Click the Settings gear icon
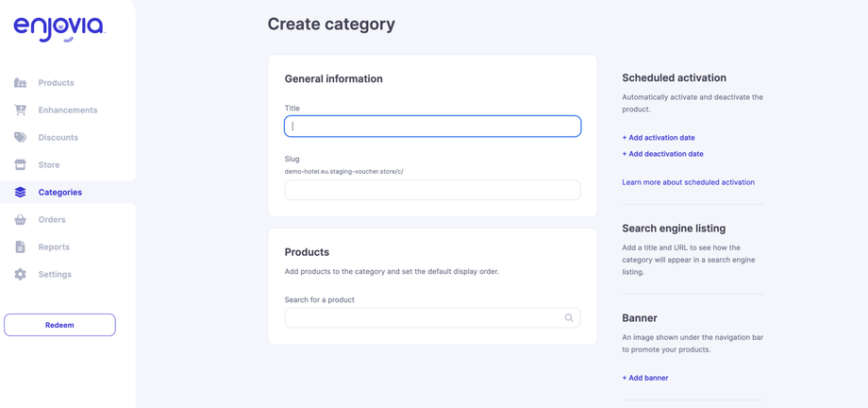Screen dimensions: 868x408 [x=20, y=275]
